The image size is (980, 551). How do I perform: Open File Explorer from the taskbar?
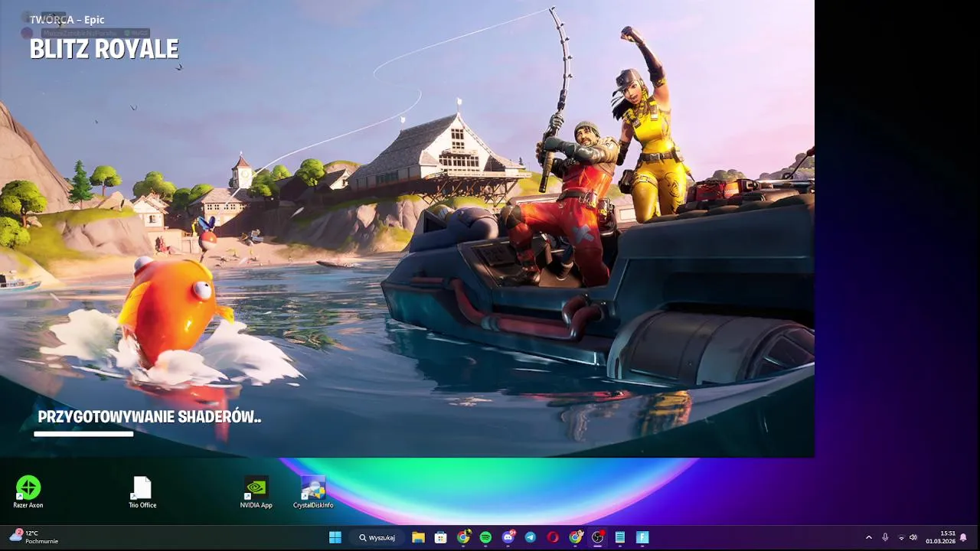(x=418, y=537)
